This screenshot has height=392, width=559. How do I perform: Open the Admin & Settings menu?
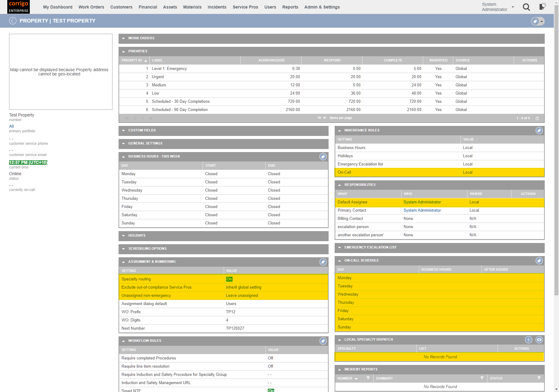tap(322, 7)
